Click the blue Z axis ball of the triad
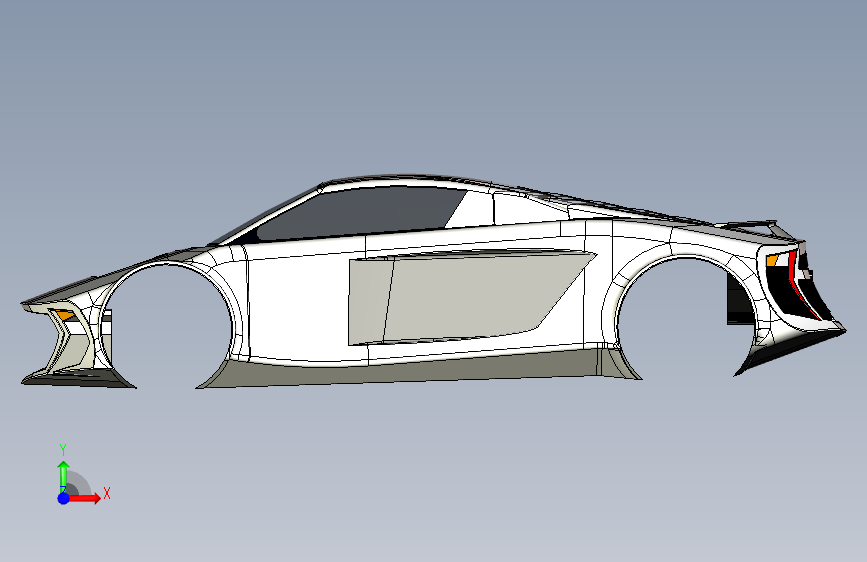Image resolution: width=867 pixels, height=562 pixels. pyautogui.click(x=64, y=498)
